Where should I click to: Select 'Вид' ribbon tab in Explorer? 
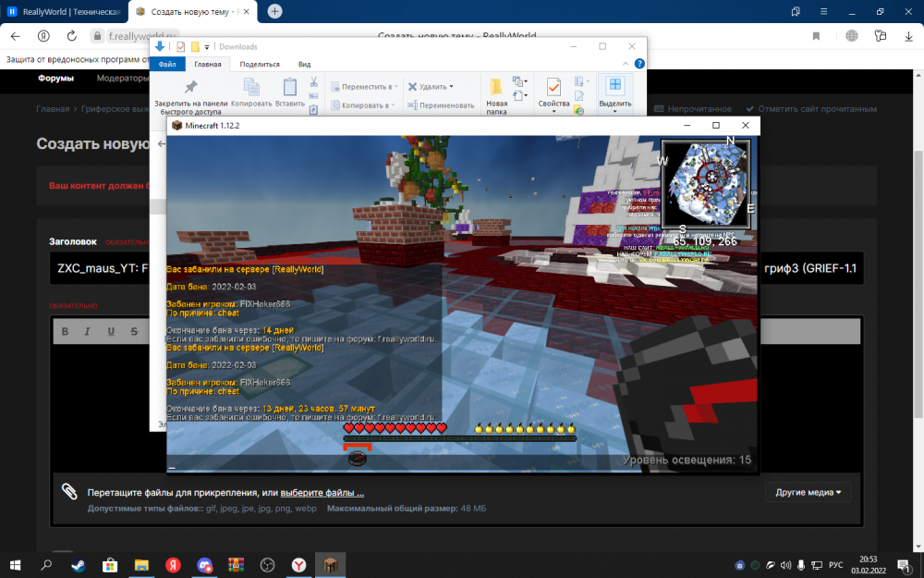coord(304,64)
